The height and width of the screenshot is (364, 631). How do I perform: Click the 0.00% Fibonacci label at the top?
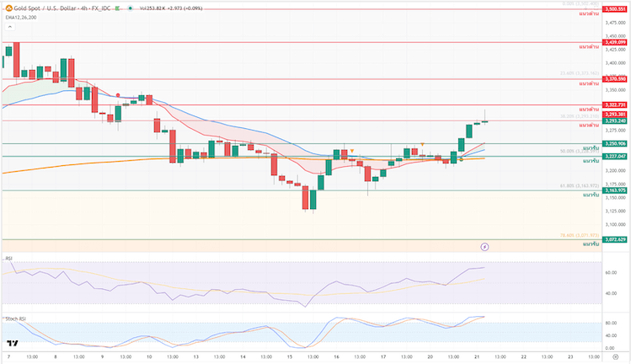click(x=580, y=3)
